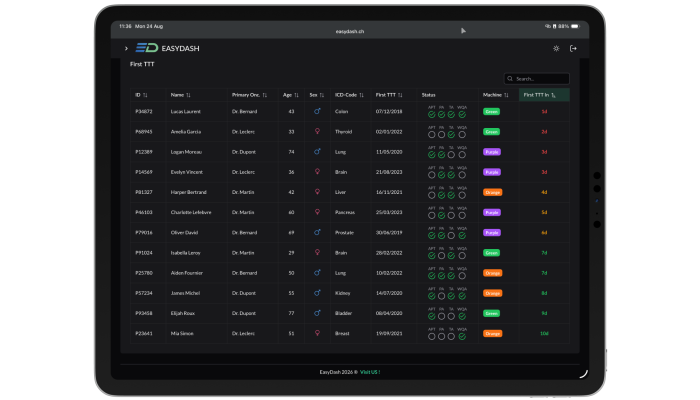Click male icon for Elijah Roux
The image size is (700, 400).
(x=317, y=313)
